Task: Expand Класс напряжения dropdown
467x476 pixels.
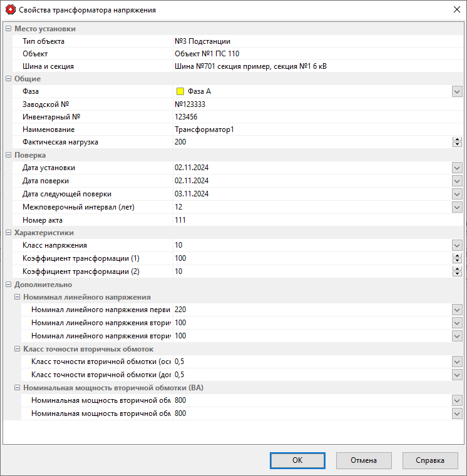Action: coord(457,246)
